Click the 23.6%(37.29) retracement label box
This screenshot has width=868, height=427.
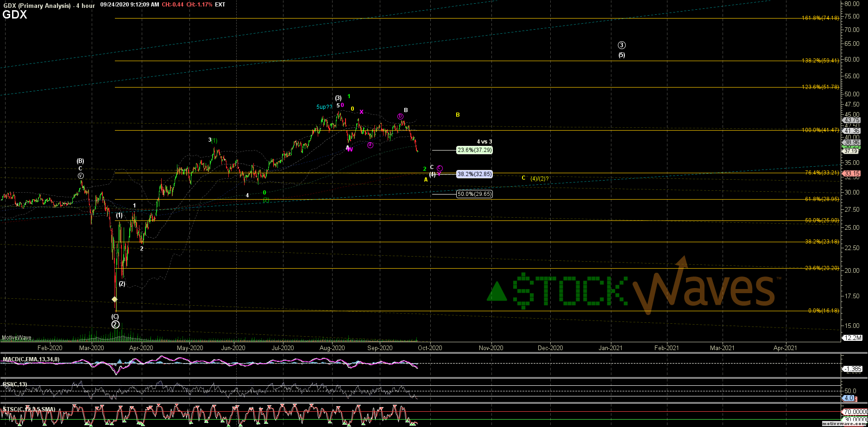(474, 150)
